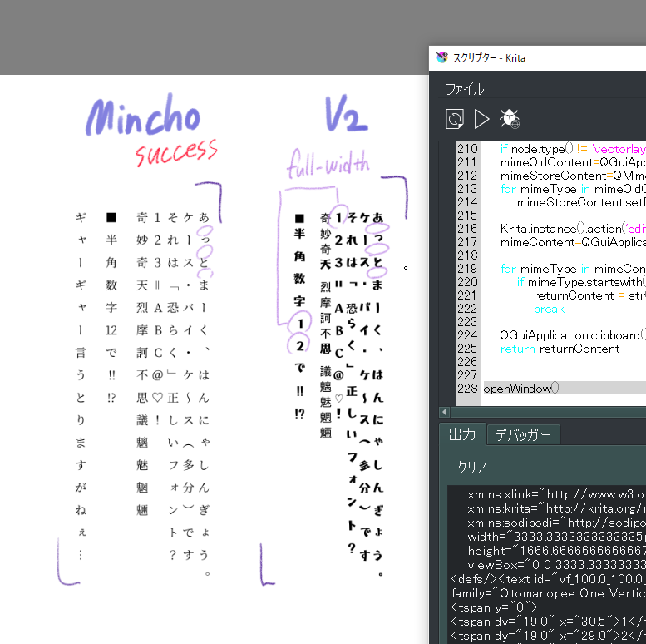Click the 'height="1666.66' output line
The height and width of the screenshot is (644, 646).
556,551
